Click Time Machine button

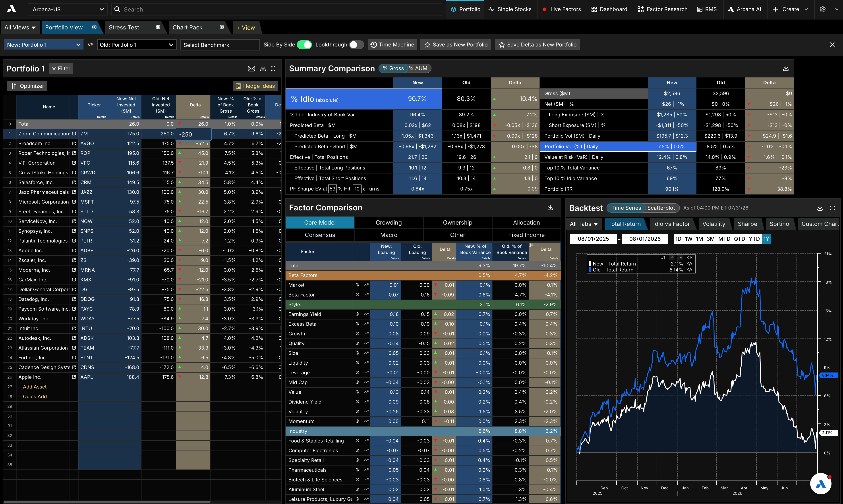coord(392,45)
